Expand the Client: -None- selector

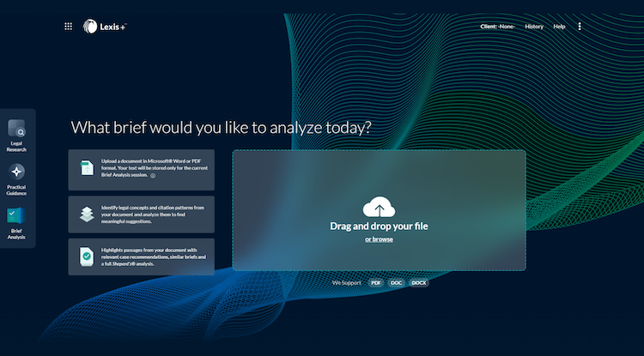point(497,27)
